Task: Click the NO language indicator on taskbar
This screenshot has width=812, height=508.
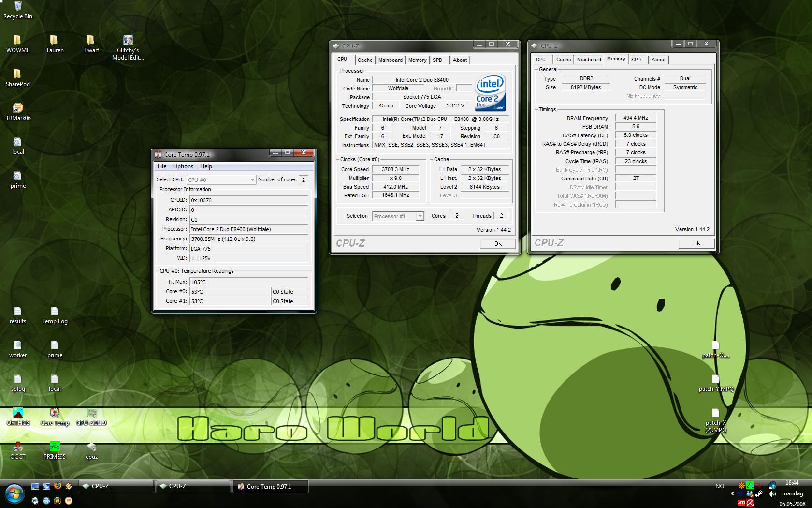Action: 720,486
